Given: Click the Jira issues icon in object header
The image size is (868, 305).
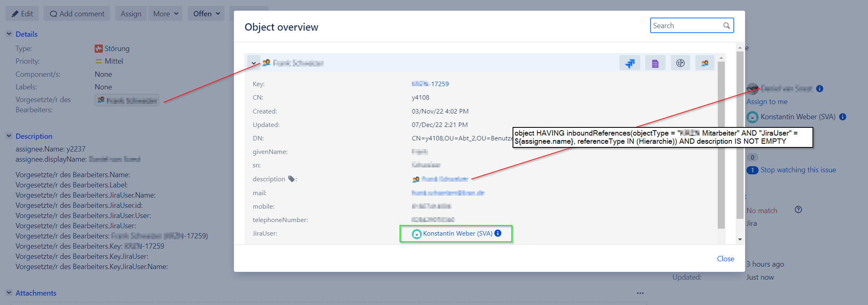Looking at the screenshot, I should [630, 63].
